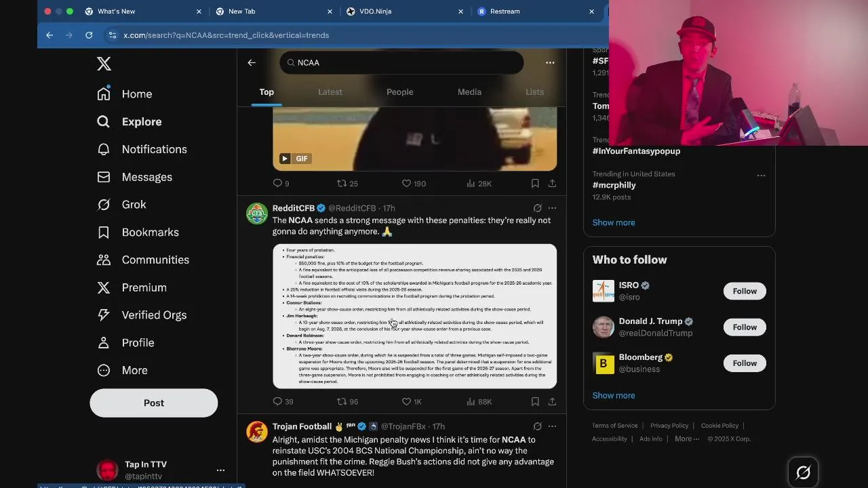868x488 pixels.
Task: Click the RedditCFB account name
Action: tap(294, 208)
